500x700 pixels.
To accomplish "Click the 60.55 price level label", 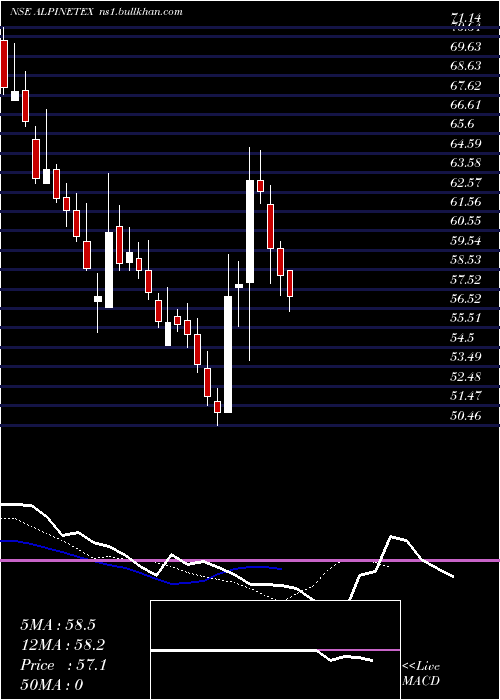I will (x=466, y=221).
